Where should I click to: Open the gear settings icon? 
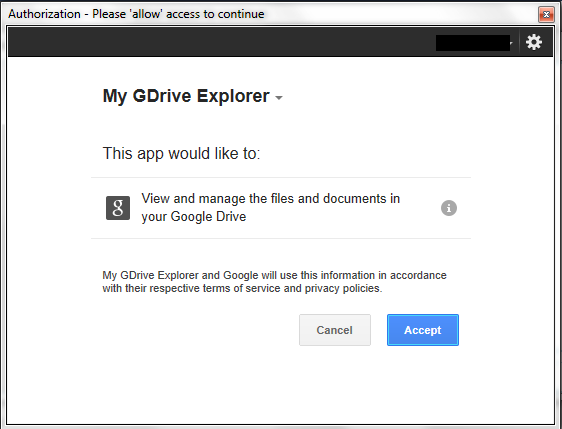click(x=534, y=42)
